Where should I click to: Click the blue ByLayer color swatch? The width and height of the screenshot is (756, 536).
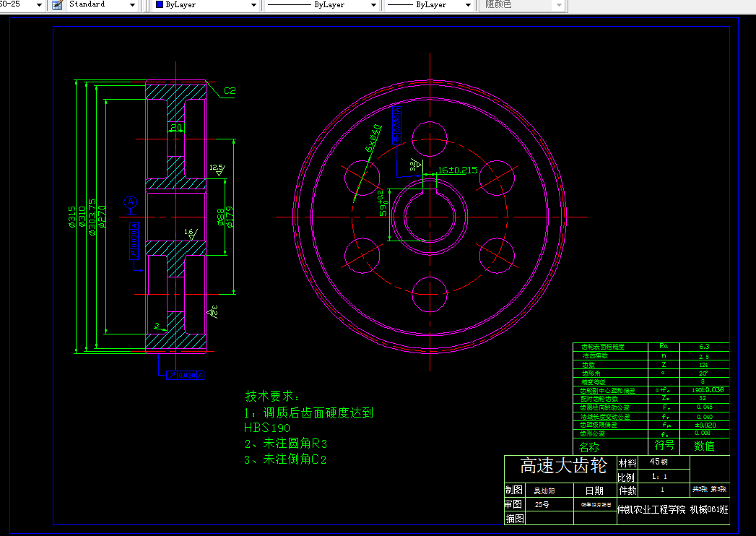tap(160, 4)
